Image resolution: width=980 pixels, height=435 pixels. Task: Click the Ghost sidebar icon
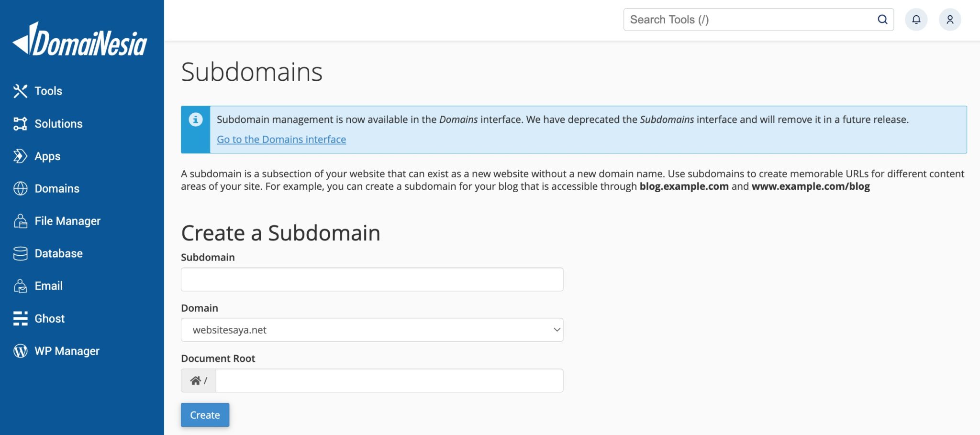pos(20,318)
